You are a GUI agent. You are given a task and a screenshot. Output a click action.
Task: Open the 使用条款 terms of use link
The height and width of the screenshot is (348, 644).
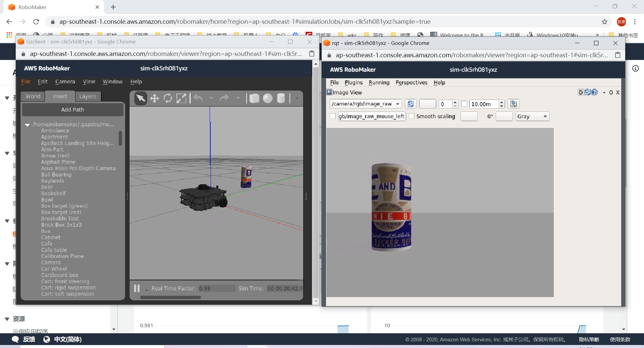(620, 339)
